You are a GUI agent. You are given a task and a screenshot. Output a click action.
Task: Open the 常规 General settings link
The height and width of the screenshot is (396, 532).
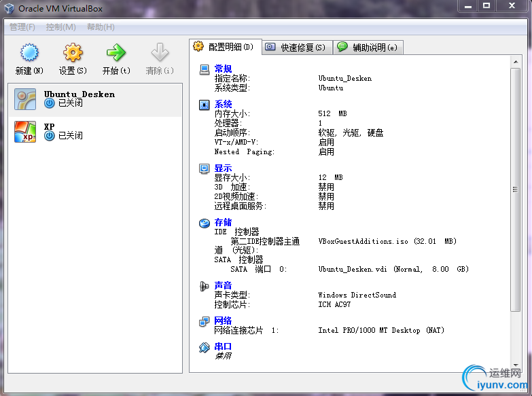223,69
